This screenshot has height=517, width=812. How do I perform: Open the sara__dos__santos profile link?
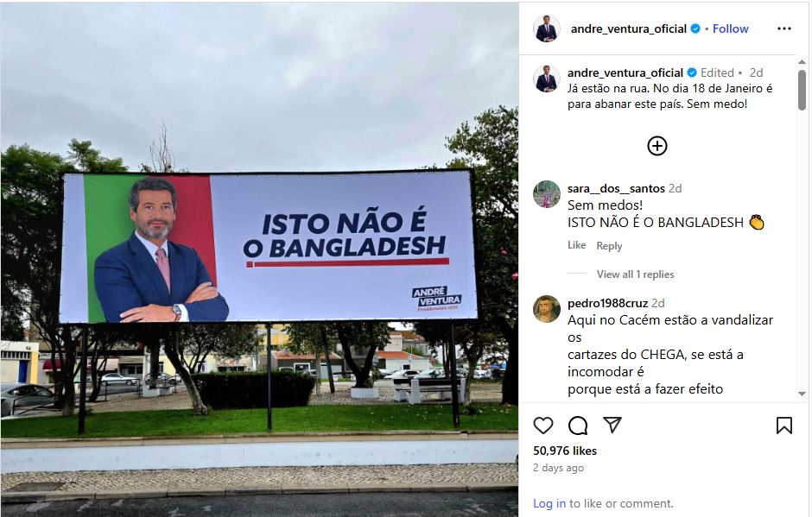616,188
